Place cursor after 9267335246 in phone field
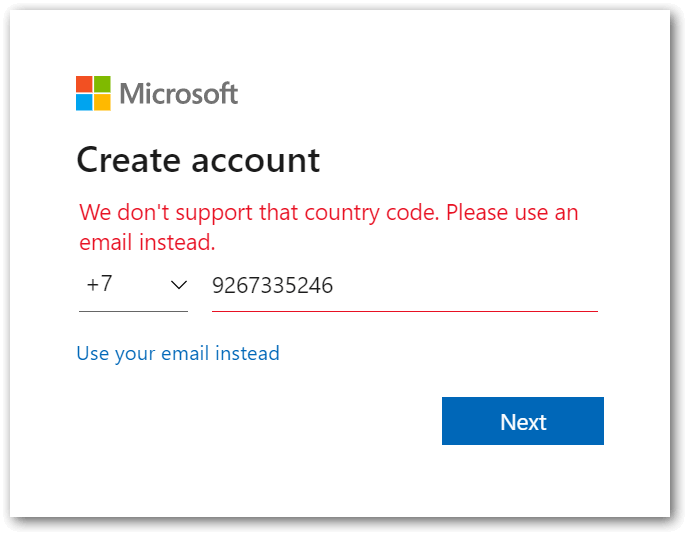Image resolution: width=688 pixels, height=535 pixels. [x=334, y=286]
